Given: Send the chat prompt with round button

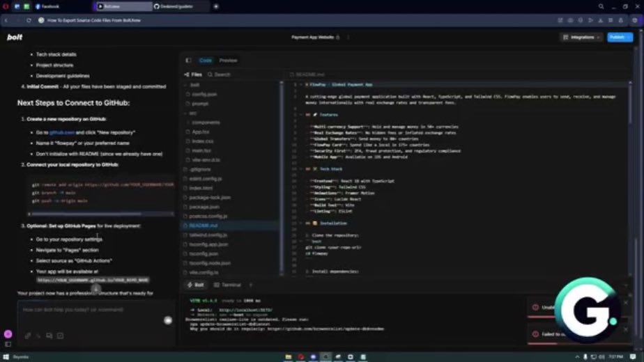Looking at the screenshot, I should [x=168, y=320].
